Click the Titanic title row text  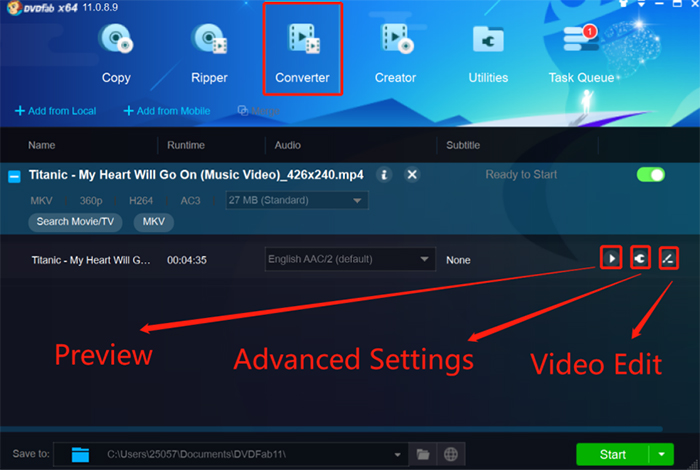pos(91,260)
